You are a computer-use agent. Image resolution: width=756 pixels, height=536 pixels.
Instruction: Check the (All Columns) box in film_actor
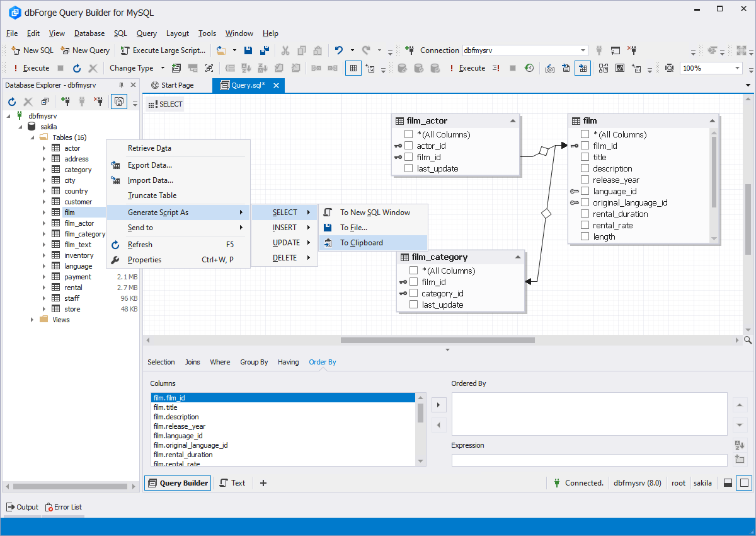(x=408, y=134)
